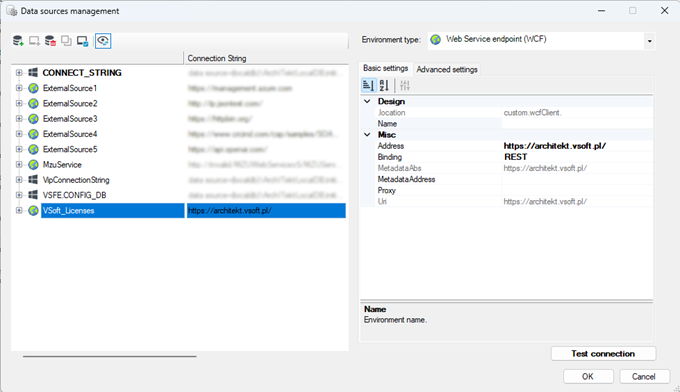Collapse the Misc property category
The width and height of the screenshot is (680, 392).
tap(367, 134)
